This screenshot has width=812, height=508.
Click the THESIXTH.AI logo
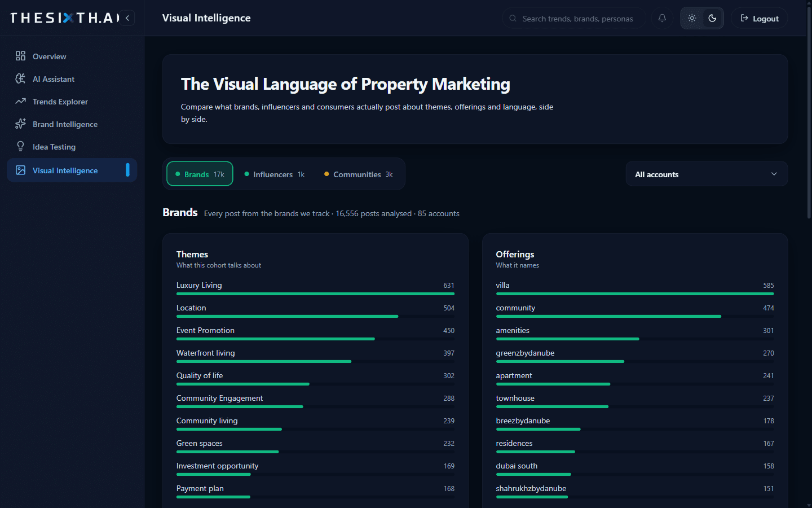pyautogui.click(x=65, y=18)
